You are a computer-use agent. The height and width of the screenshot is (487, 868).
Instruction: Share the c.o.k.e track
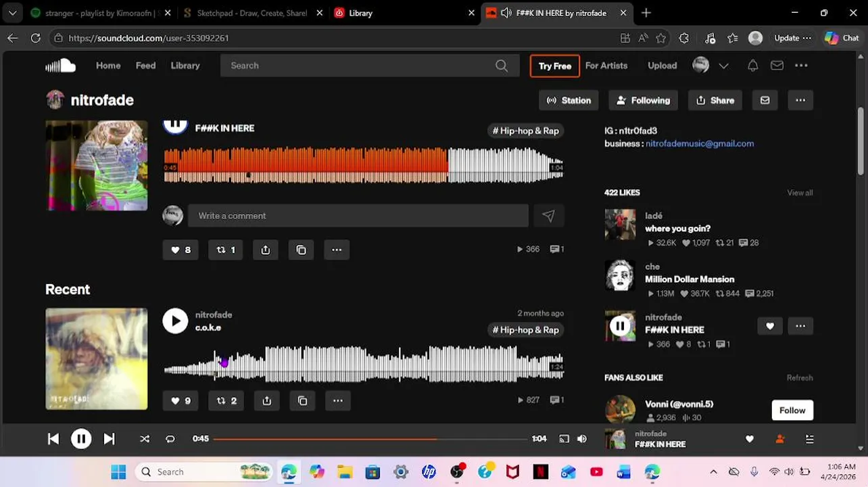(267, 400)
